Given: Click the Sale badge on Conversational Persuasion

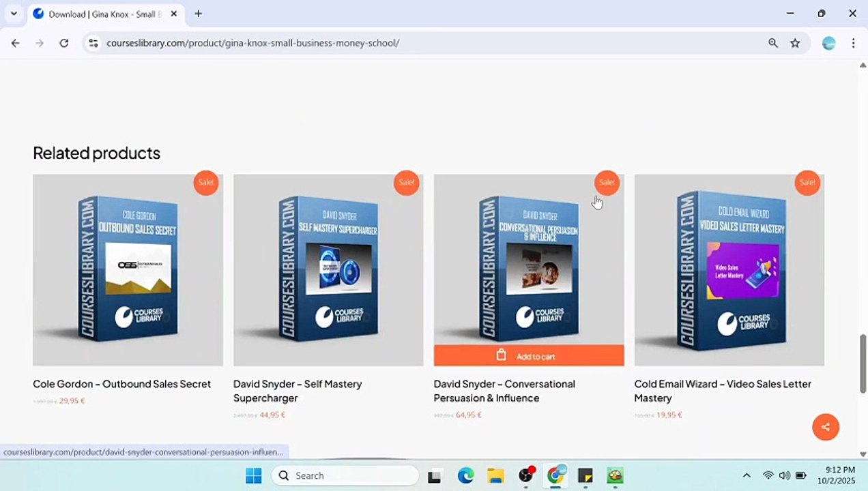Looking at the screenshot, I should pos(607,183).
